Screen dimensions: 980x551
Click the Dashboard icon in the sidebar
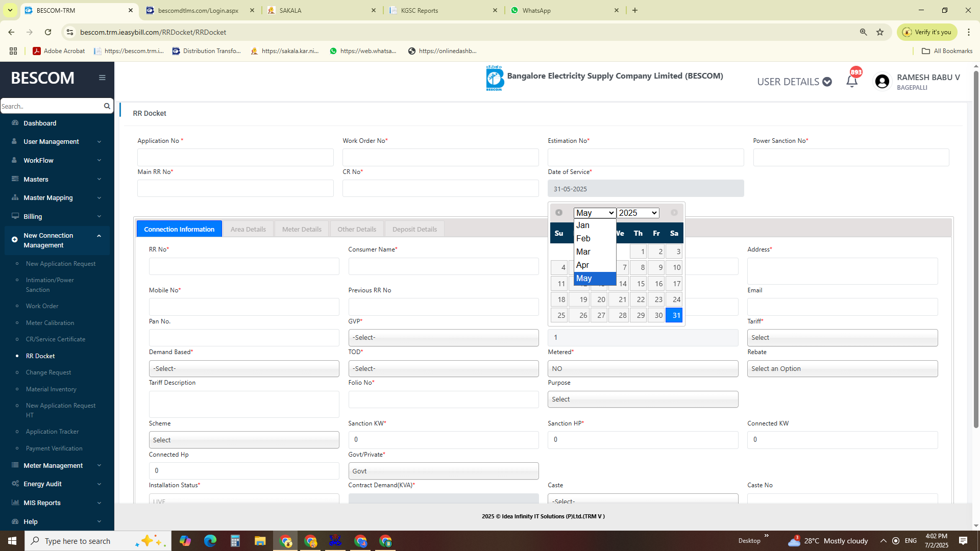[x=15, y=123]
